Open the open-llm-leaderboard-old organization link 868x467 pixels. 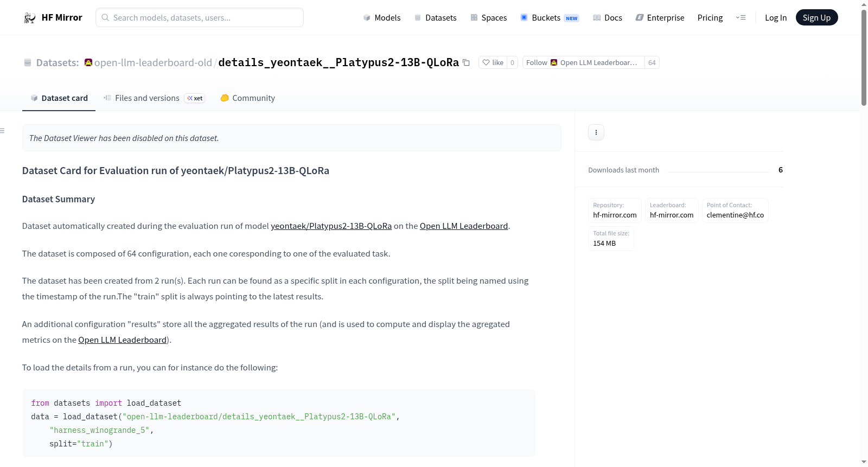click(x=153, y=62)
